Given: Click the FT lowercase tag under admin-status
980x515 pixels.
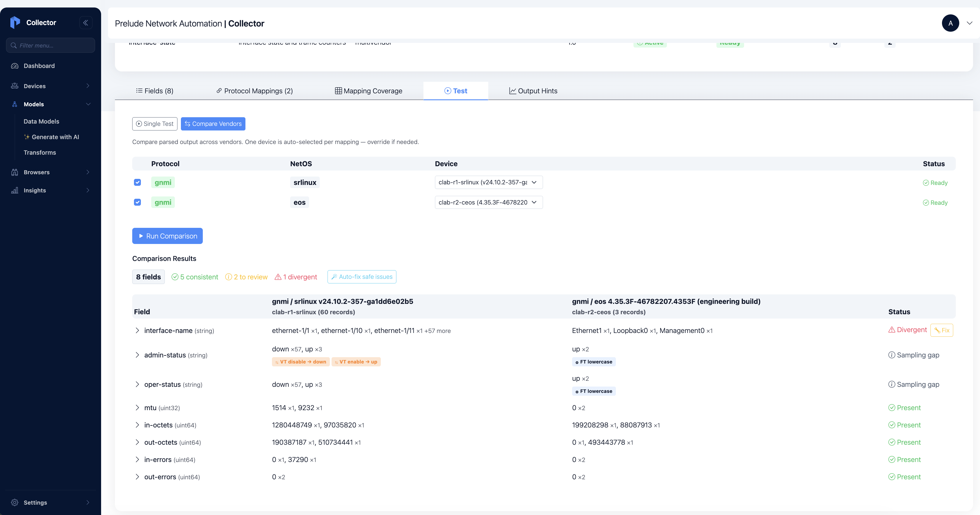Looking at the screenshot, I should tap(593, 362).
